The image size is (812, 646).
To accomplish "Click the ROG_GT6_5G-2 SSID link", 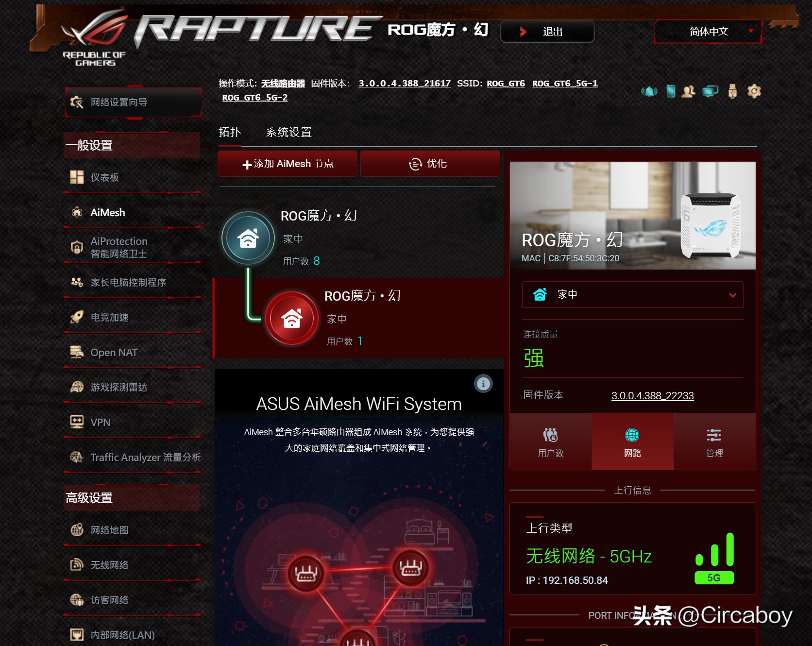I will 254,98.
